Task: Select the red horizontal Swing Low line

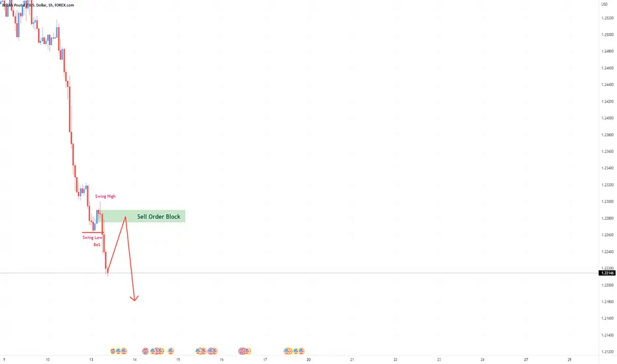Action: tap(93, 232)
